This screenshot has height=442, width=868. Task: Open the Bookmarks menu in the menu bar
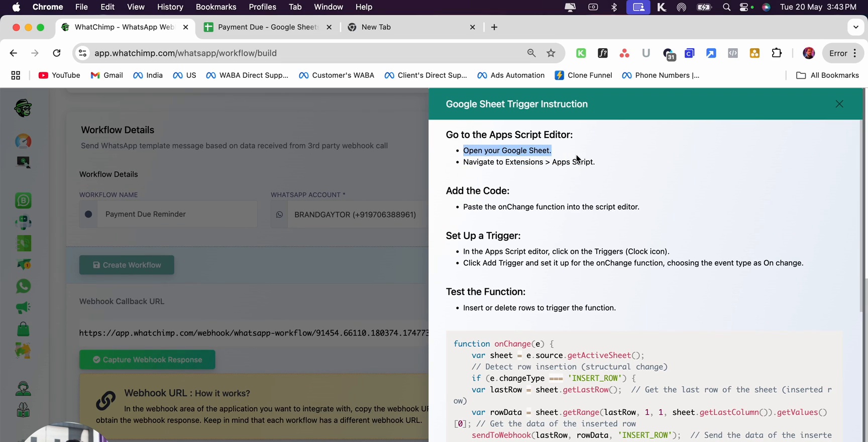click(216, 7)
